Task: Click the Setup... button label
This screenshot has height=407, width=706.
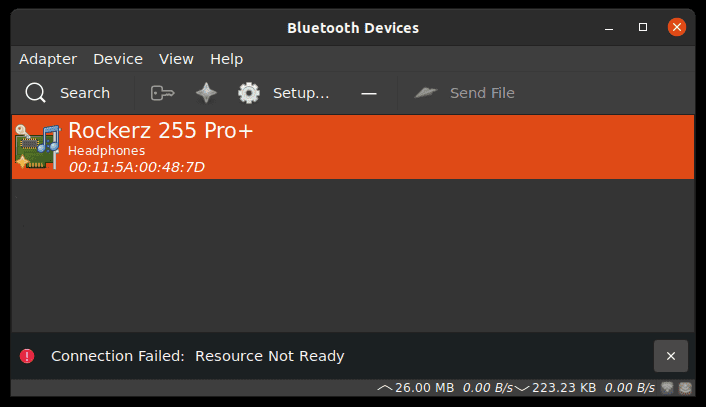Action: coord(301,93)
